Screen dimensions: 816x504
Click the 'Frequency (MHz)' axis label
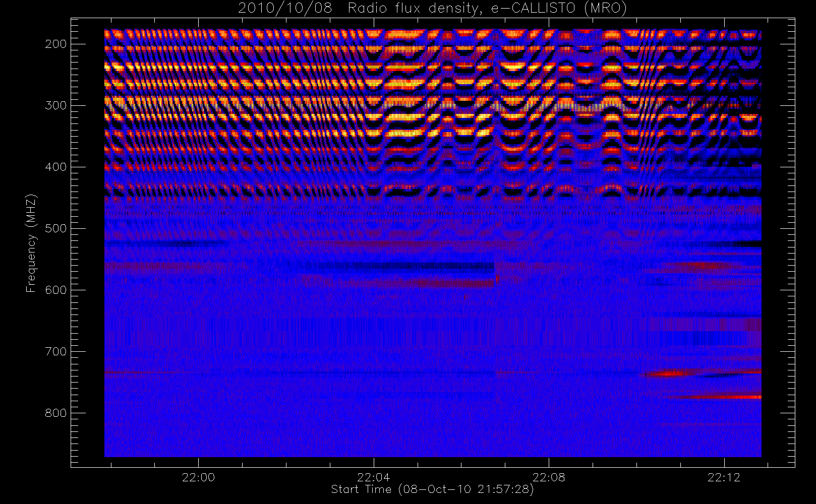pos(31,243)
